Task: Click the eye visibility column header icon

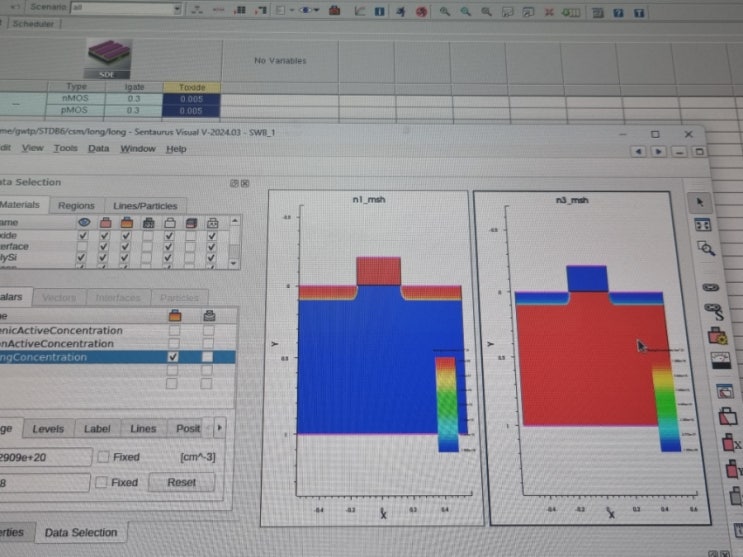Action: (84, 222)
